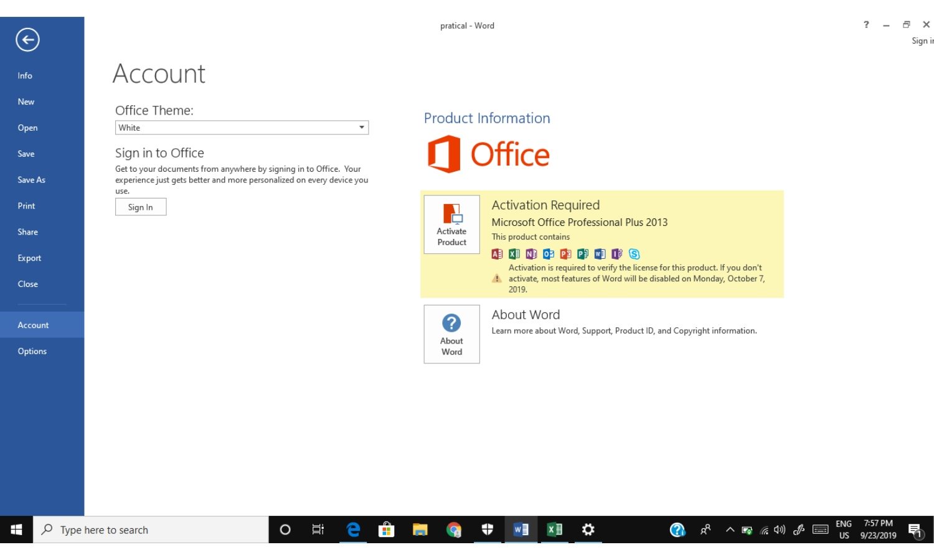934x560 pixels.
Task: Click the activation warning triangle icon
Action: pyautogui.click(x=496, y=278)
